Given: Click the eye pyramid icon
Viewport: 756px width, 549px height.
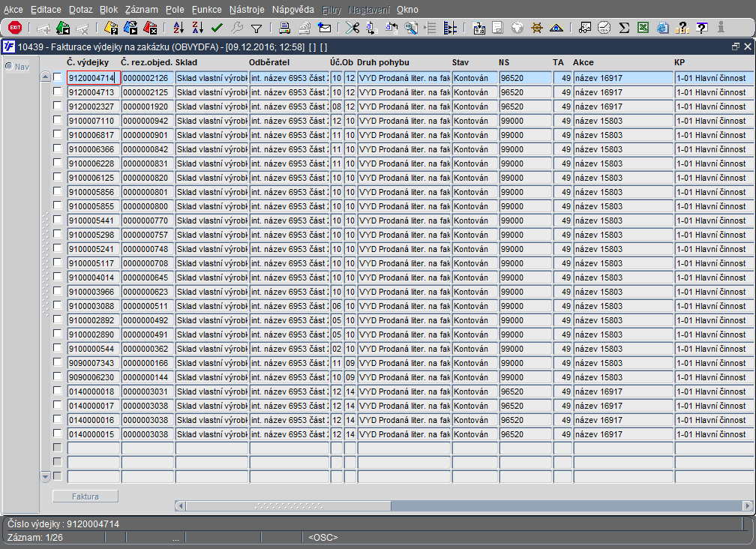Looking at the screenshot, I should pos(556,28).
